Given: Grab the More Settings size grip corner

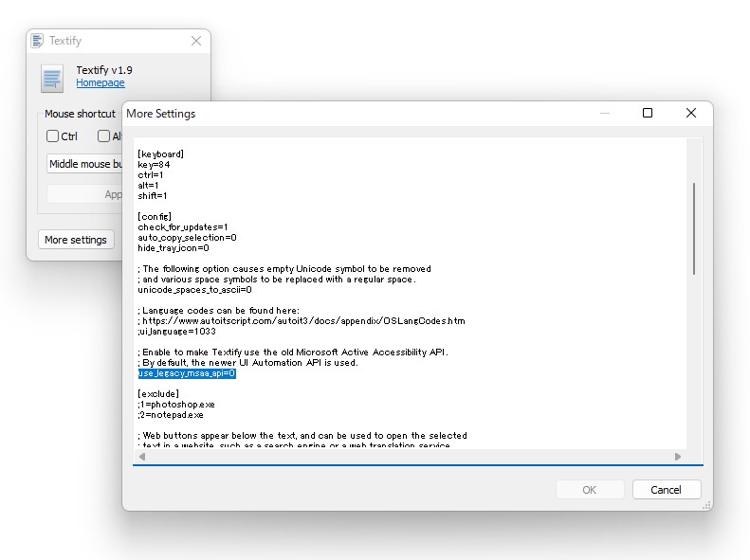Looking at the screenshot, I should coord(706,506).
